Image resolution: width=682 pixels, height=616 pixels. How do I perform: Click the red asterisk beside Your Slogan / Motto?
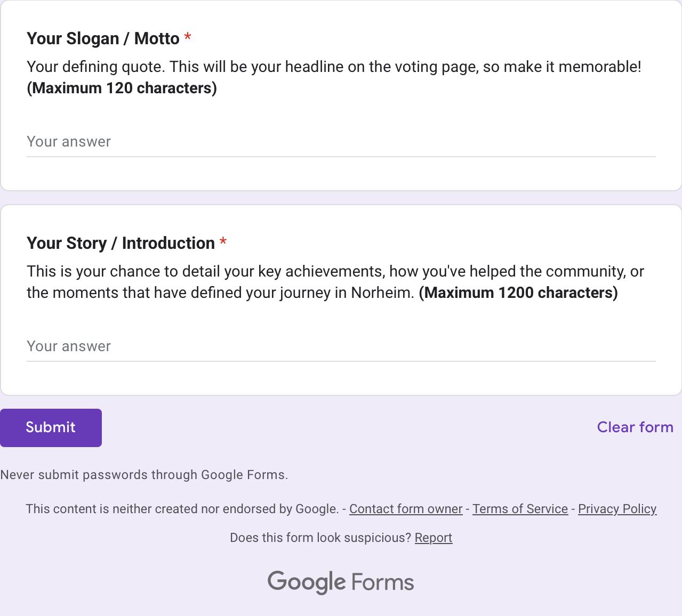[188, 38]
